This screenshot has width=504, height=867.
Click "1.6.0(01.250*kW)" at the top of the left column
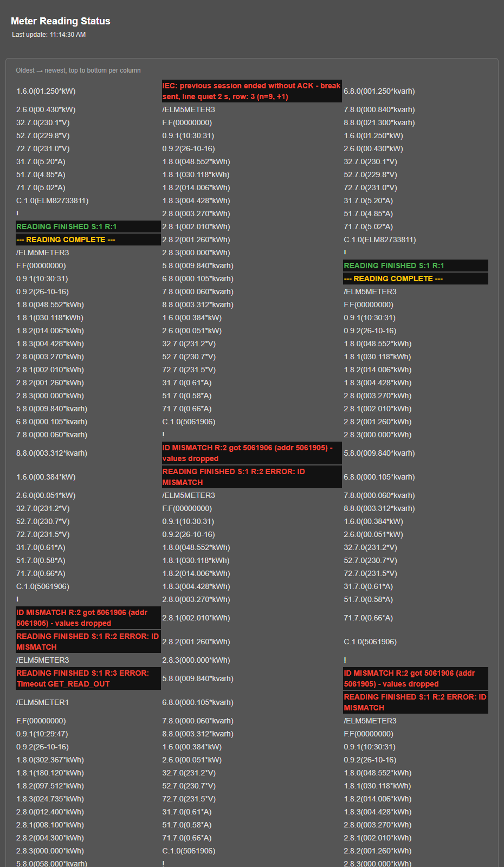[x=46, y=91]
